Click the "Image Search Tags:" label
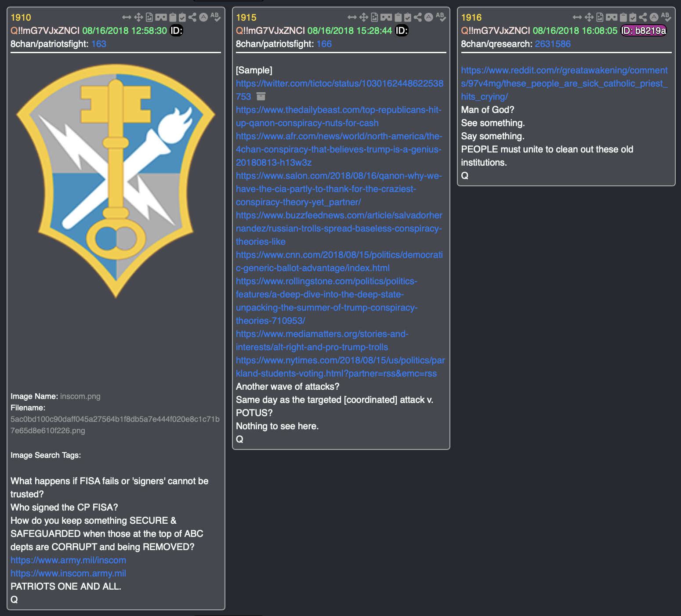681x616 pixels. click(46, 455)
